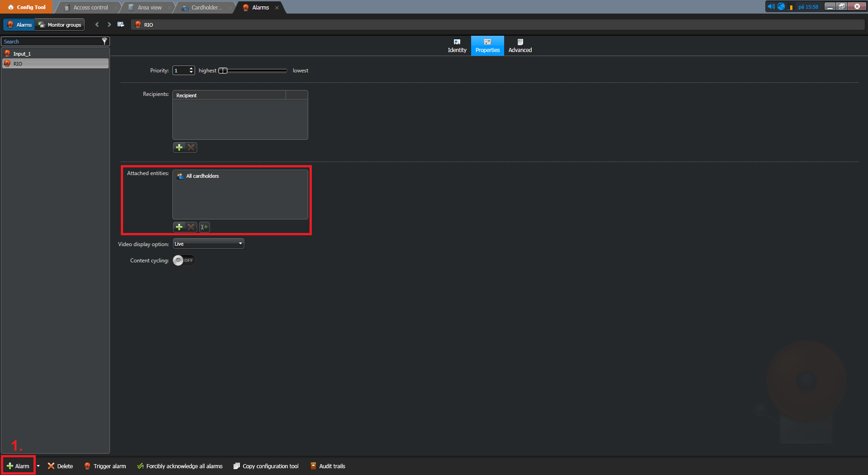Add a recipient with the green plus
Image resolution: width=868 pixels, height=475 pixels.
click(x=179, y=147)
